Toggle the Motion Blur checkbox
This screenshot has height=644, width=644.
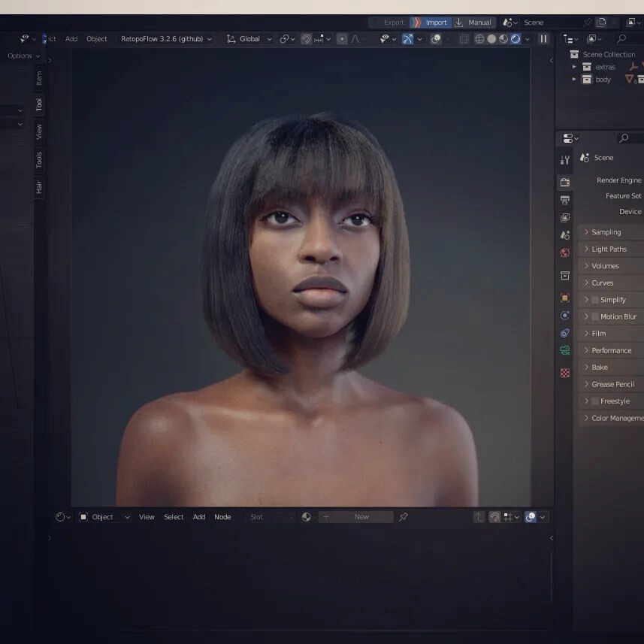594,316
